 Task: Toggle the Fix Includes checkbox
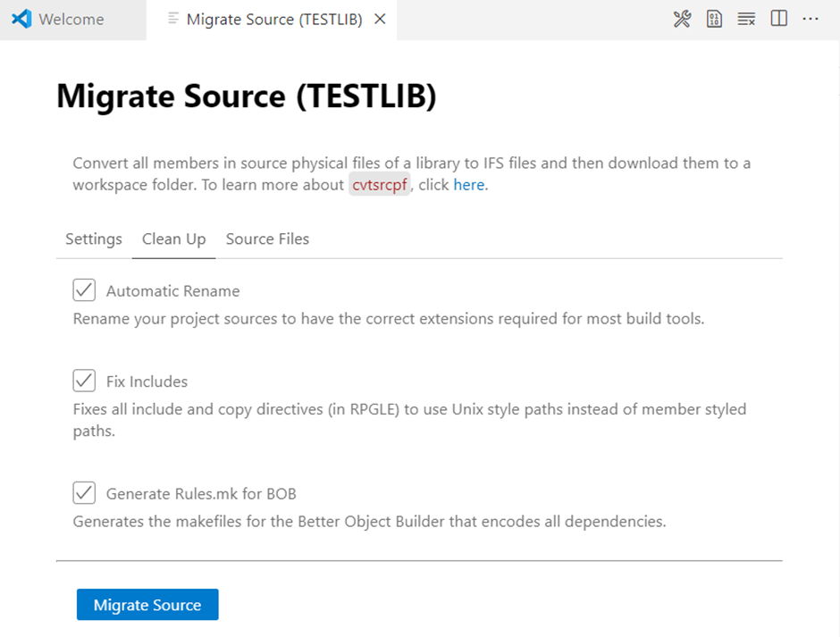point(84,381)
